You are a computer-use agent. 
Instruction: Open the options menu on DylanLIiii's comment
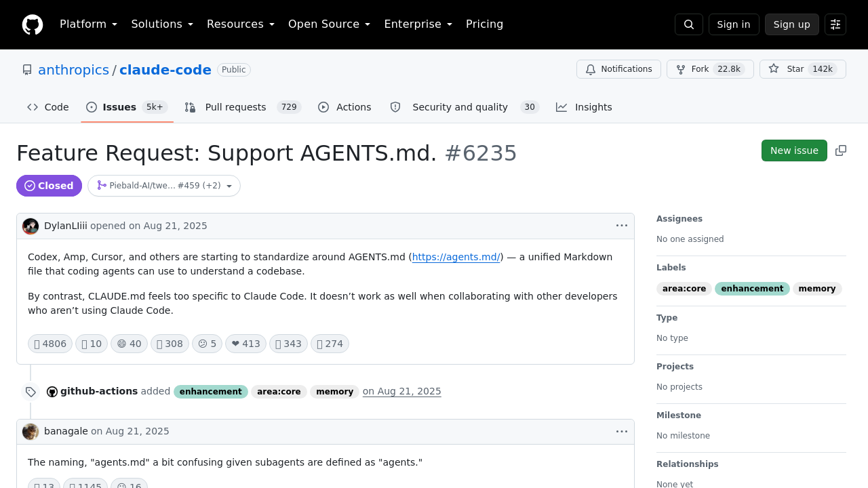(x=622, y=226)
